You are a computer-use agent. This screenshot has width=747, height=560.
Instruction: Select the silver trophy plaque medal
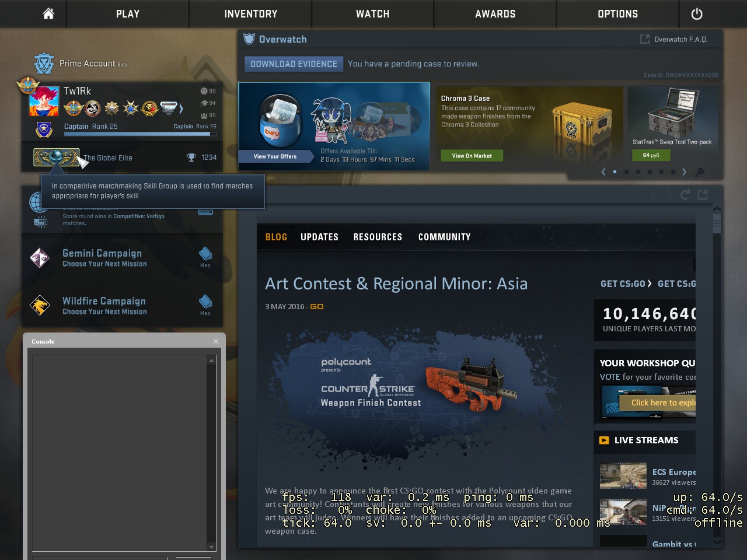169,108
